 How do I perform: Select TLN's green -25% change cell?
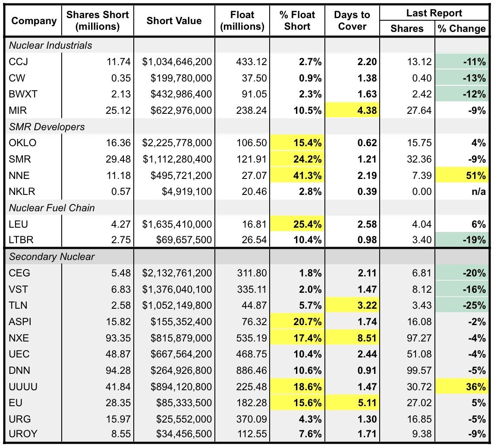click(x=462, y=305)
